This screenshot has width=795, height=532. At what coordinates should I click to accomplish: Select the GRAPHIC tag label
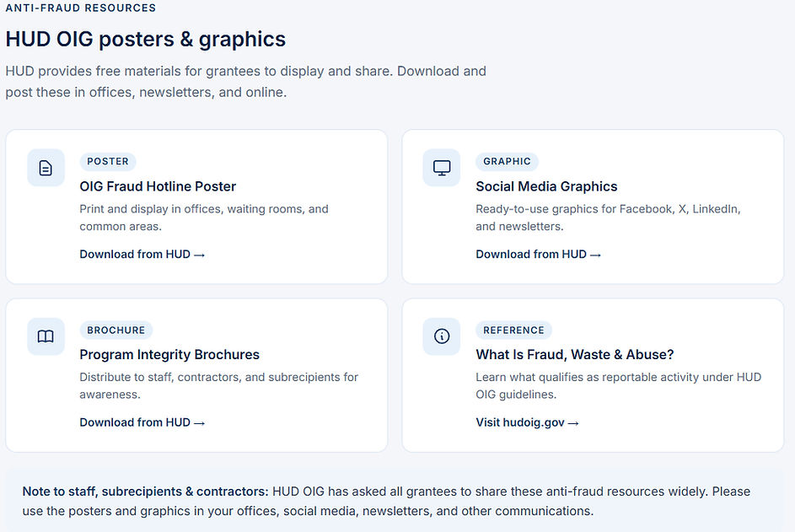pos(507,161)
